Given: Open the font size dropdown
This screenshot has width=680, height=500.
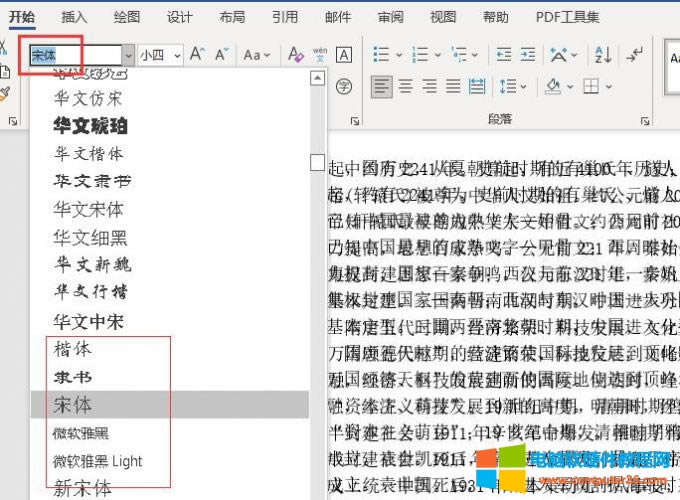Looking at the screenshot, I should (x=177, y=55).
